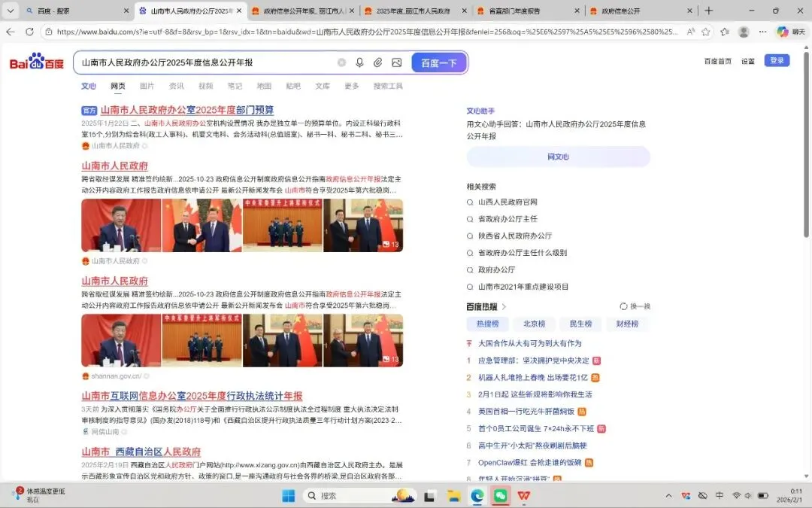This screenshot has width=812, height=508.
Task: Clear the Baidu search box text
Action: pyautogui.click(x=341, y=62)
